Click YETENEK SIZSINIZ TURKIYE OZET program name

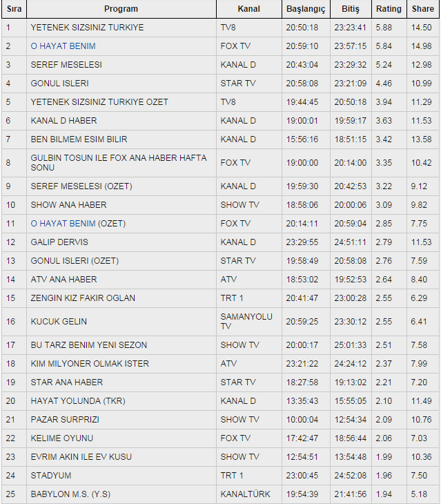(x=99, y=102)
